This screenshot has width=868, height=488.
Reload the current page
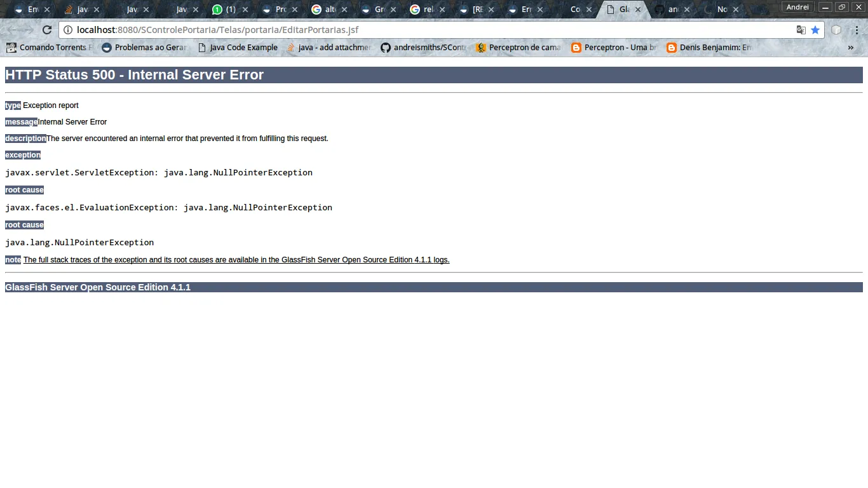click(47, 30)
